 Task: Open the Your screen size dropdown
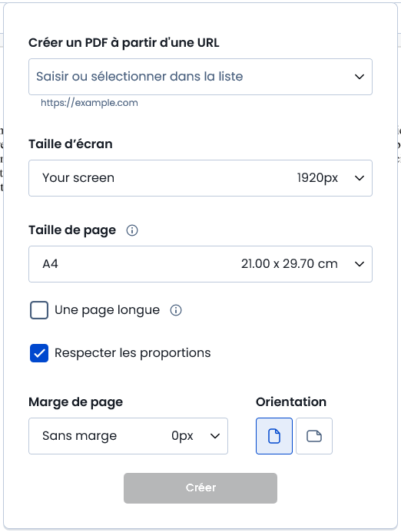(x=200, y=178)
